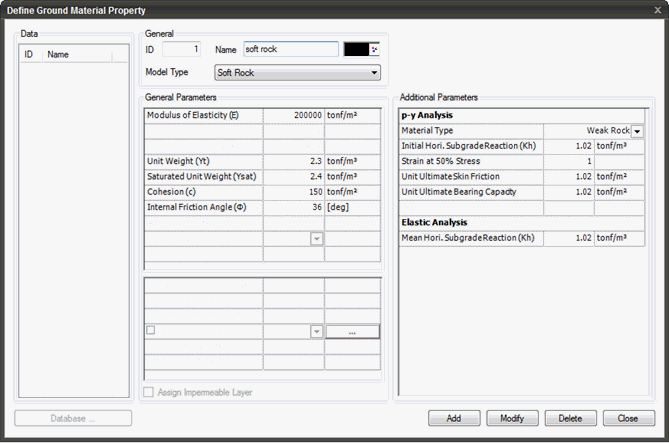Click the Material Type label

click(x=427, y=131)
